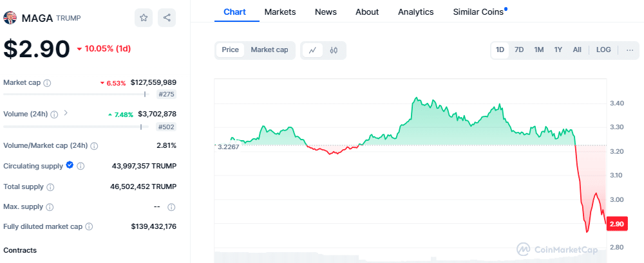Click the $127,559,989 market cap value
644x263 pixels.
pyautogui.click(x=154, y=82)
